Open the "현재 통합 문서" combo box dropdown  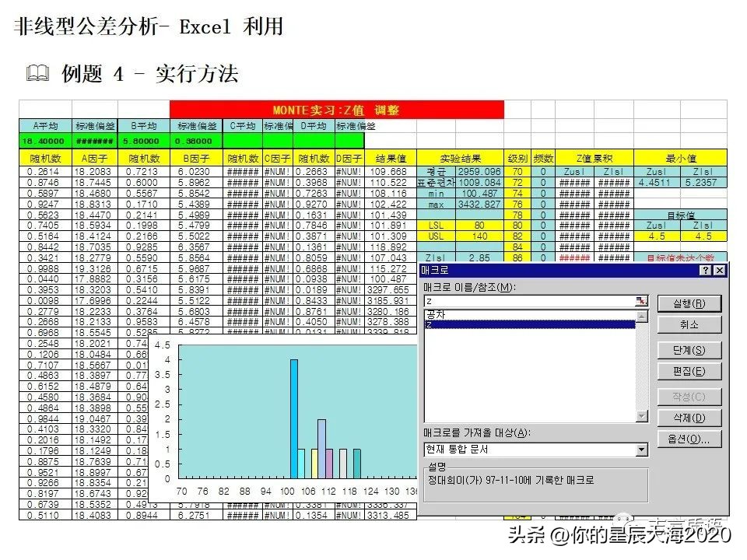tap(643, 450)
